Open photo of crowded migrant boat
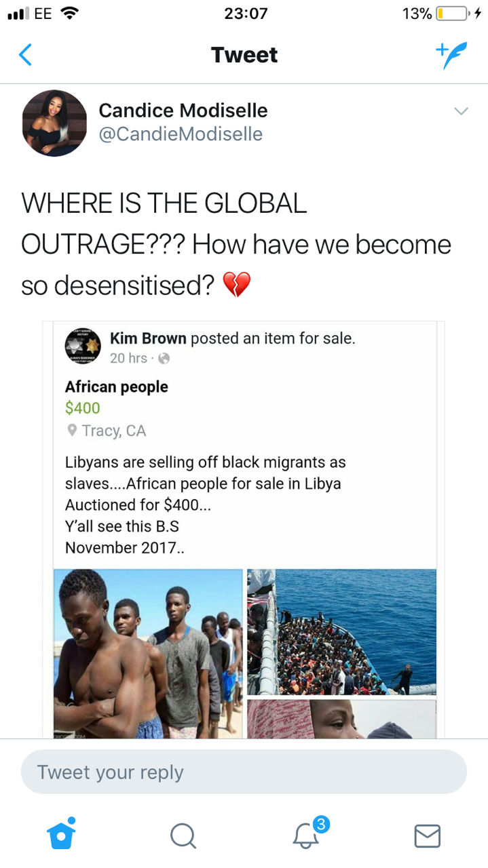488x868 pixels. pyautogui.click(x=341, y=632)
